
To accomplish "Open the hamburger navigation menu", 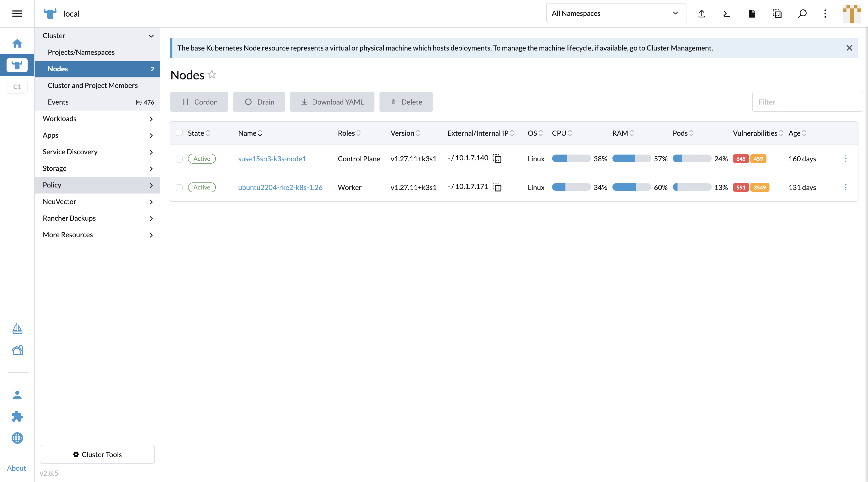I will point(17,14).
